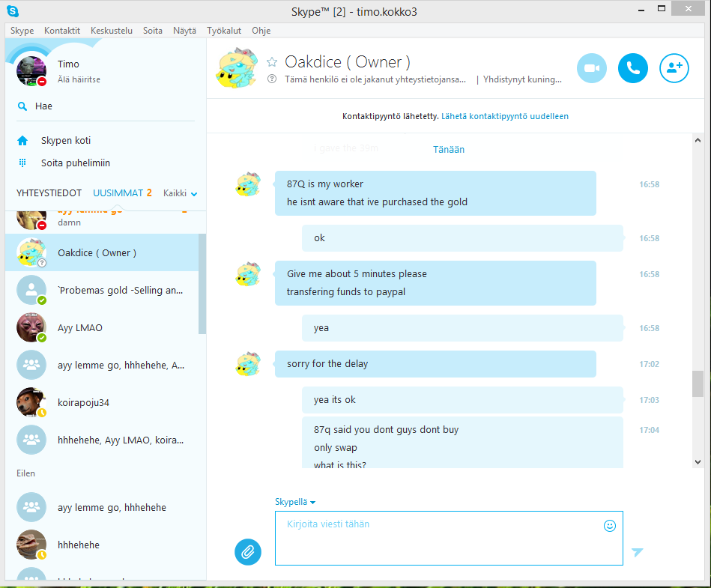The width and height of the screenshot is (711, 588).
Task: Click the search magnifier icon
Action: (22, 106)
